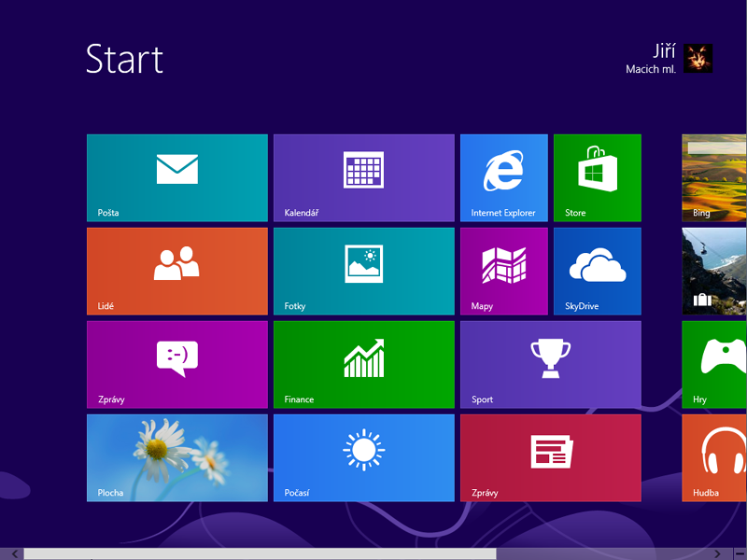Open the Sport trophy tile

551,364
